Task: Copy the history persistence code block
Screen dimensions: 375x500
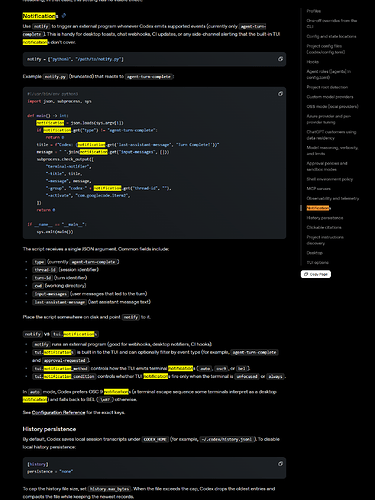Action: click(280, 464)
